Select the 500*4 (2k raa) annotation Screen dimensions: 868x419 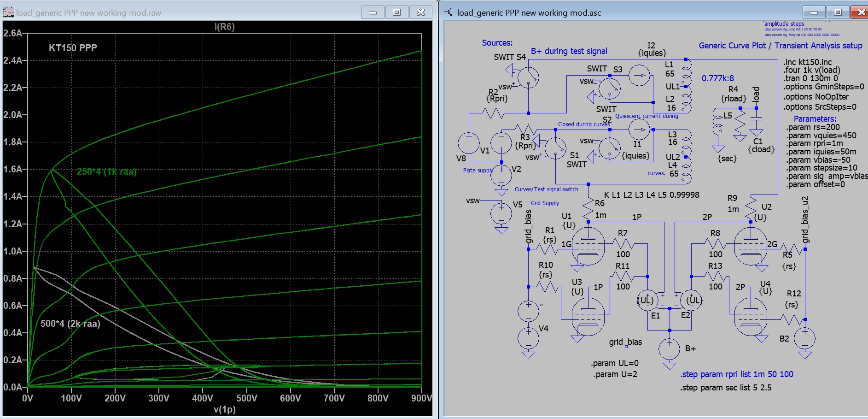pos(70,324)
